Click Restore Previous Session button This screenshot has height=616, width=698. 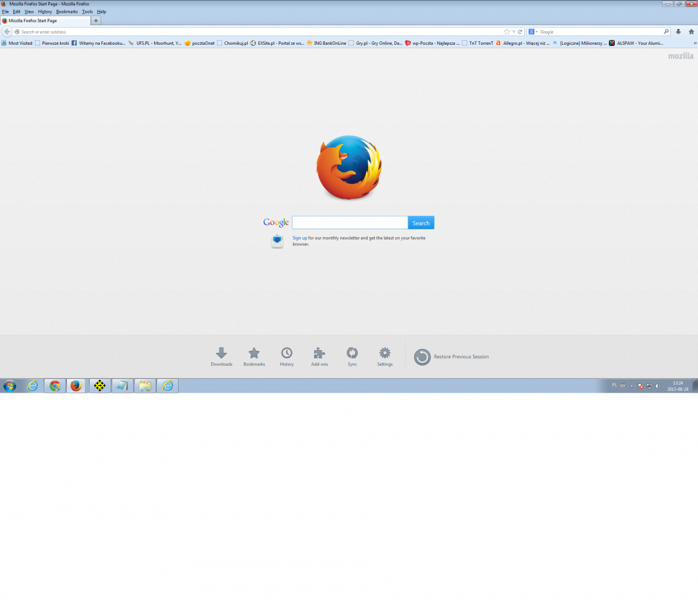click(x=451, y=357)
